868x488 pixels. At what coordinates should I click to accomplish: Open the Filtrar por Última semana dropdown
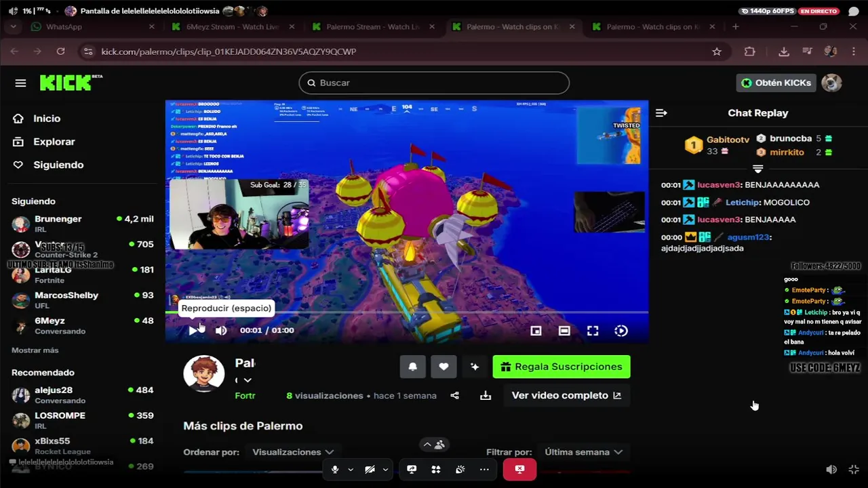click(x=583, y=452)
